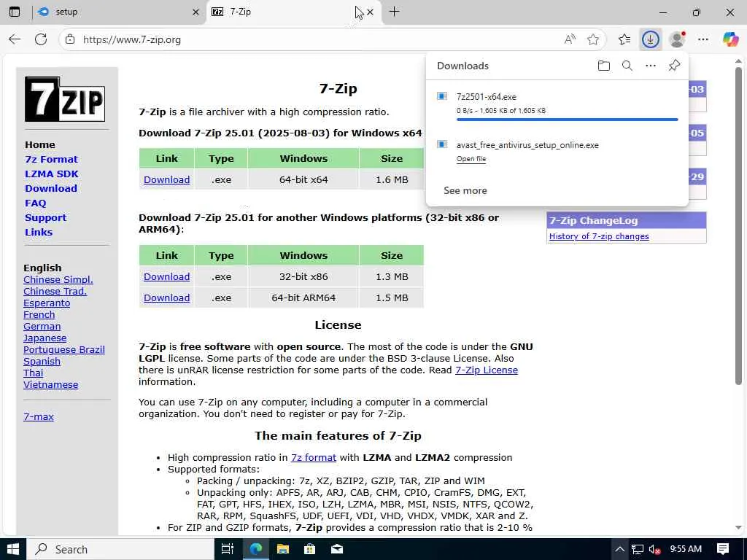This screenshot has width=747, height=560.
Task: Go to Download sidebar page
Action: tap(51, 188)
